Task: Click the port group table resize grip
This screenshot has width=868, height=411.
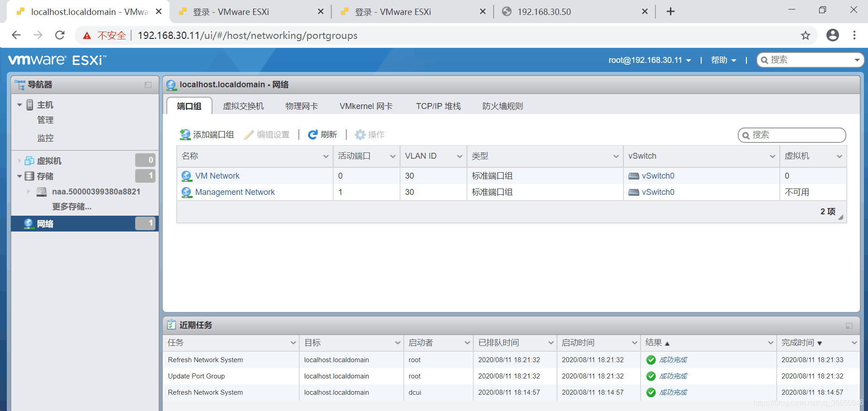Action: coord(841,217)
